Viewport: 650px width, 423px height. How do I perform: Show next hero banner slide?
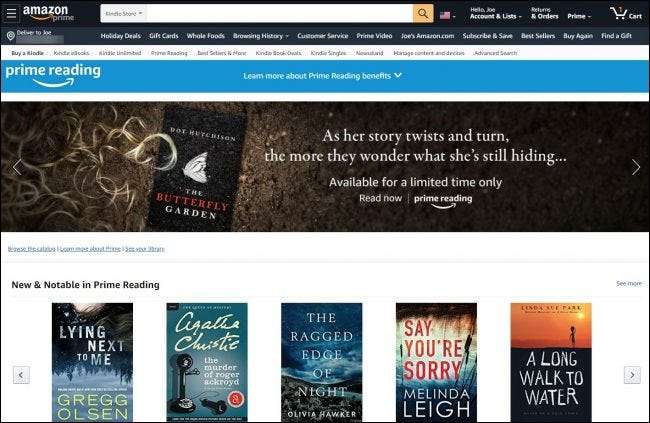[636, 167]
